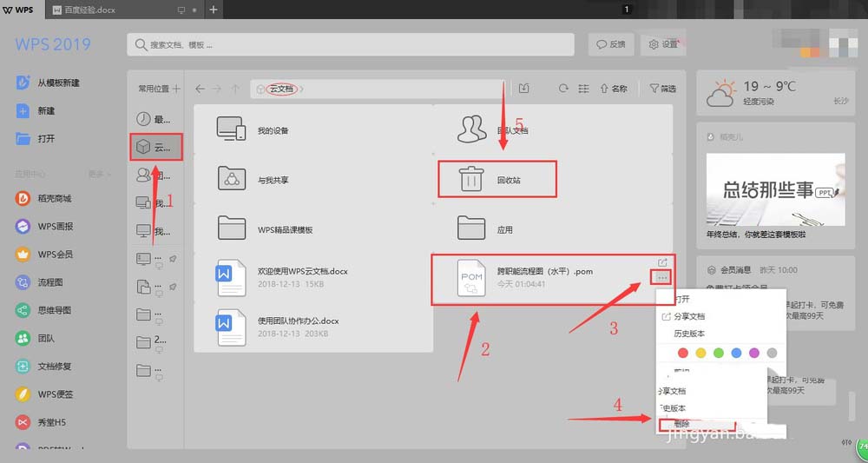Click the upload-to-folder icon in the toolbar

tap(523, 89)
